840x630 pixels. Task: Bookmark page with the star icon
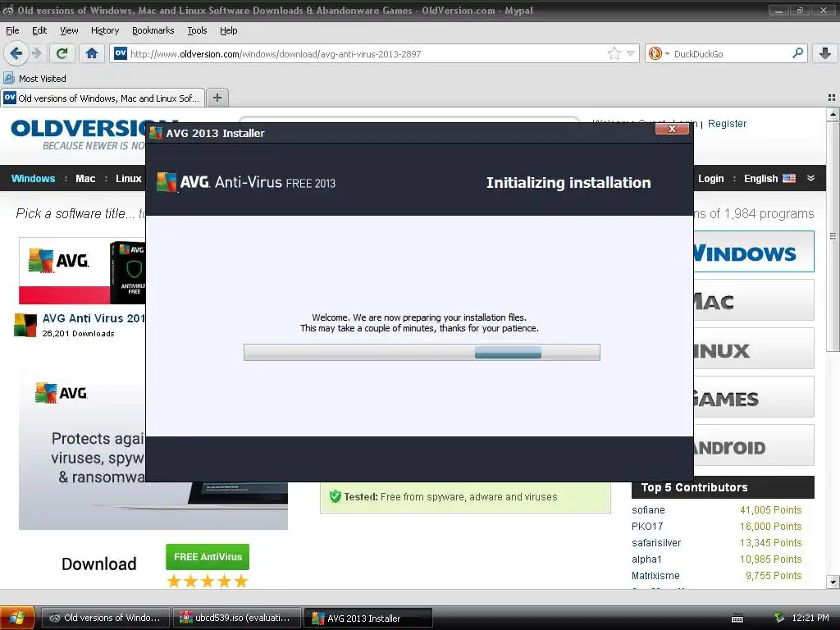coord(614,53)
